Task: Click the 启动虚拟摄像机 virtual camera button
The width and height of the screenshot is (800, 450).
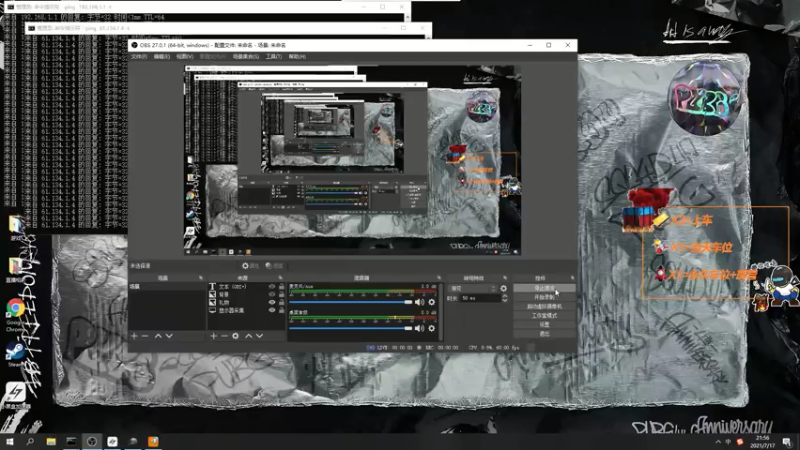Action: tap(544, 307)
